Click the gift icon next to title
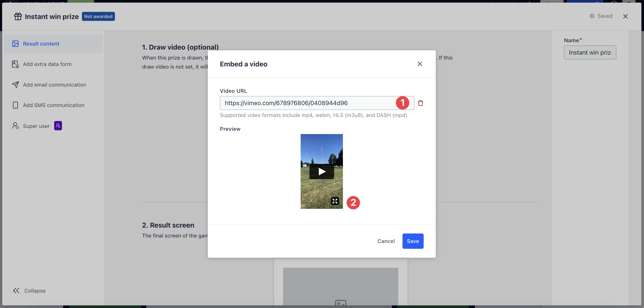Image resolution: width=644 pixels, height=308 pixels. click(18, 16)
